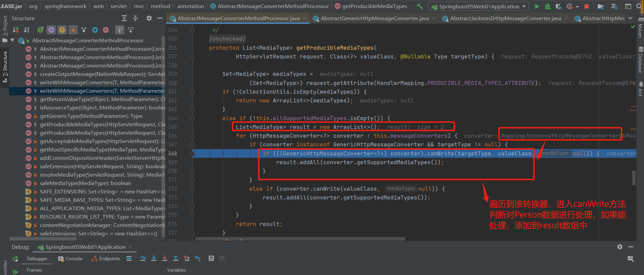This screenshot has height=275, width=644.
Task: Click the Step Out debugger icon
Action: click(176, 258)
